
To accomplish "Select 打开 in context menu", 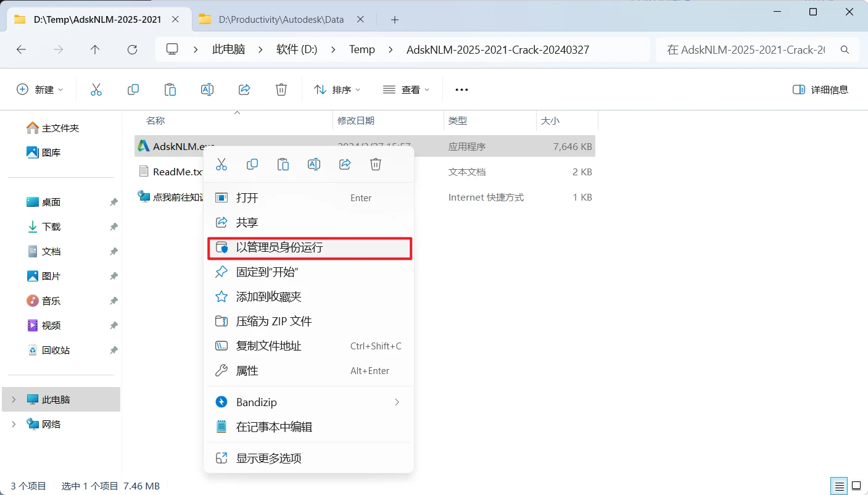I will coord(308,198).
